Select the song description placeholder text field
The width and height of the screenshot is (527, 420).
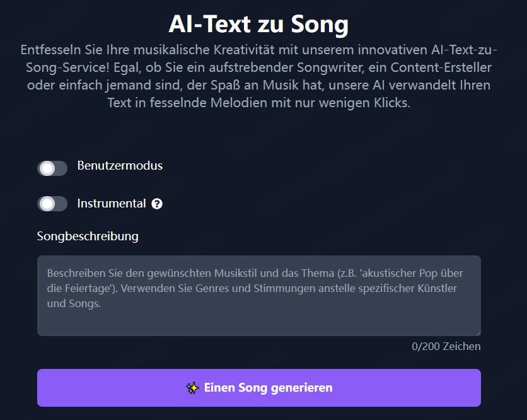pyautogui.click(x=258, y=296)
